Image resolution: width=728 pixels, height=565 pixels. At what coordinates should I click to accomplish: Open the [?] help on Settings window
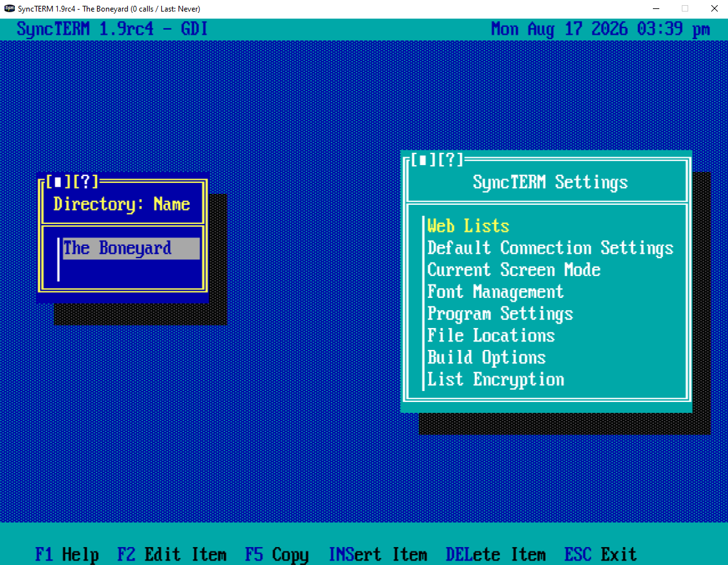[x=451, y=160]
